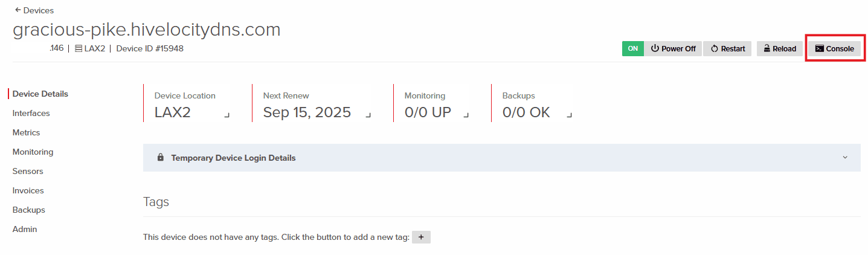Click the Power Off button
Image resolution: width=868 pixels, height=255 pixels.
point(673,49)
